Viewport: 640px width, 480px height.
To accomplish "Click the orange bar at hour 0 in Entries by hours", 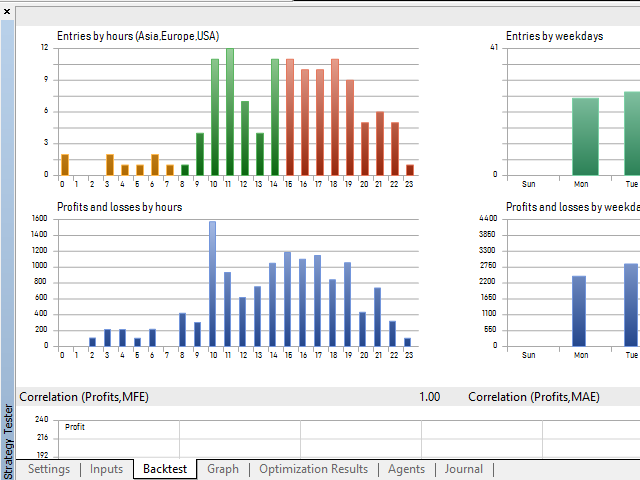I will 65,164.
